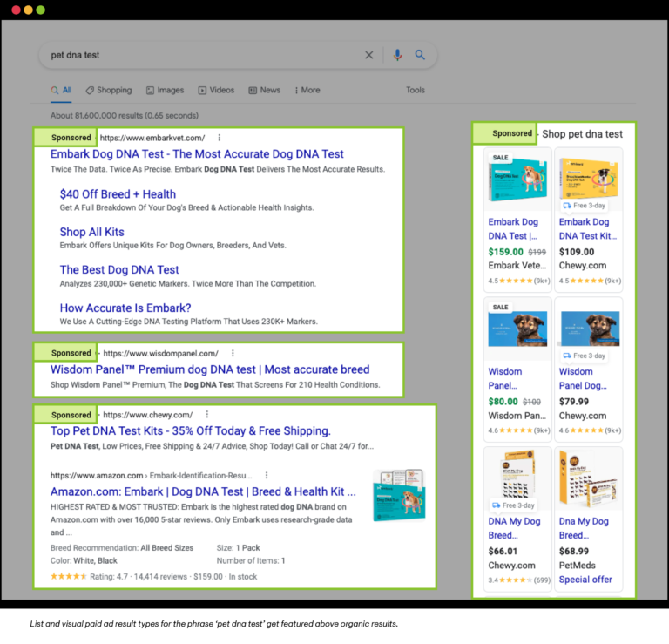Click 'About 81,600,000 results' text
This screenshot has width=669, height=644.
125,115
